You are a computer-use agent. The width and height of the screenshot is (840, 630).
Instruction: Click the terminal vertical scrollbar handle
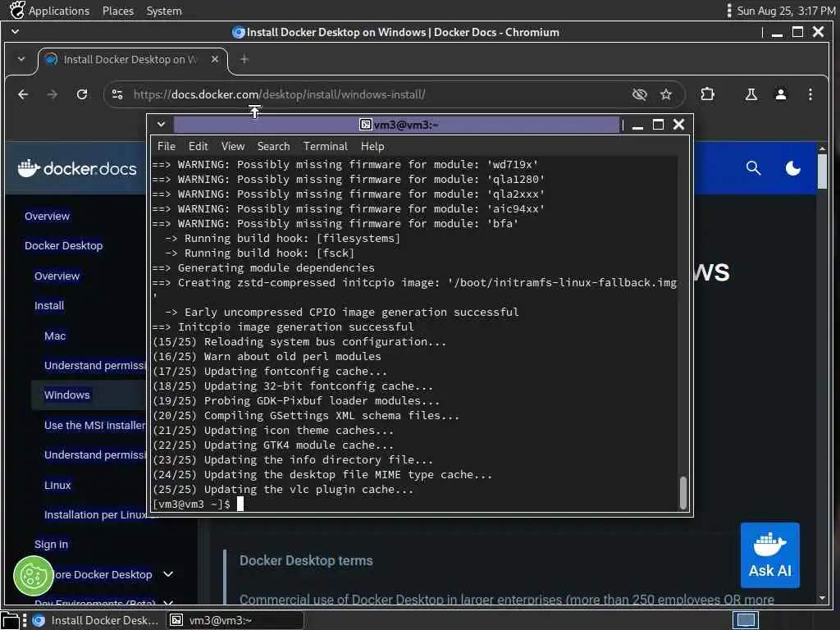tap(682, 492)
